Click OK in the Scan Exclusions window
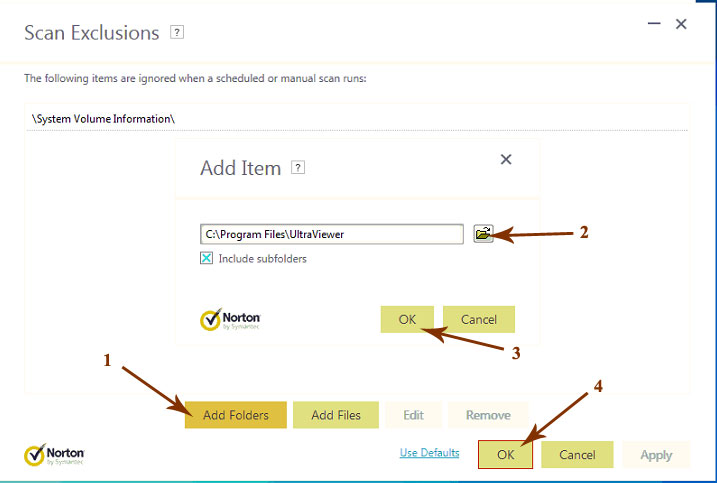The width and height of the screenshot is (717, 483). tap(506, 455)
